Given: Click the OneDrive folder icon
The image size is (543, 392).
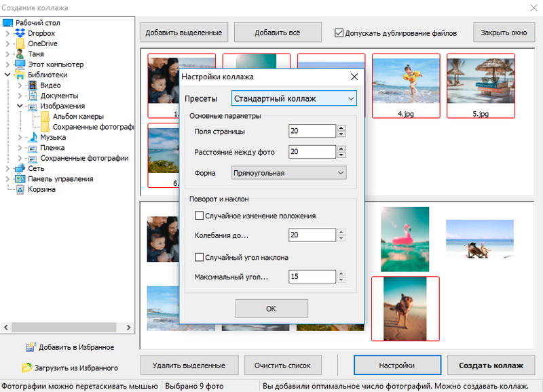Looking at the screenshot, I should pos(20,43).
